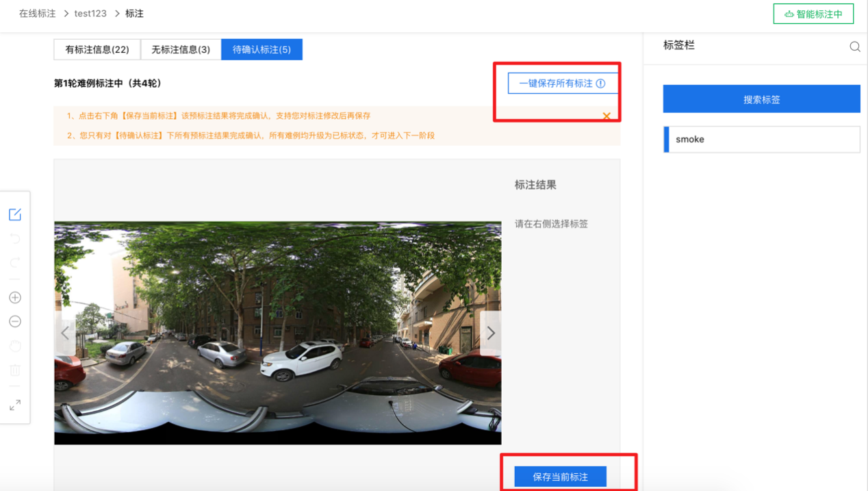The height and width of the screenshot is (491, 868).
Task: Click the 保存当前标注 button
Action: click(x=560, y=477)
